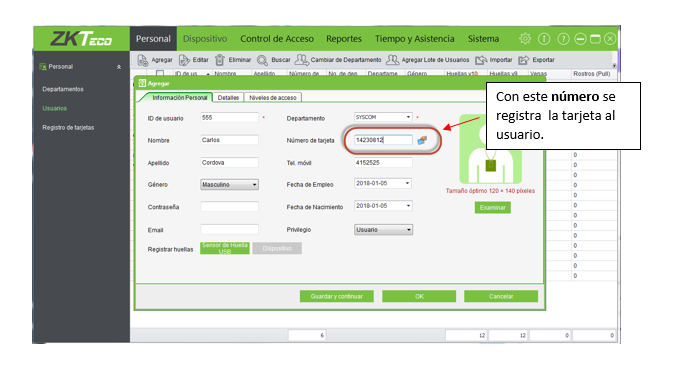This screenshot has width=681, height=388.
Task: Expand the Género dropdown set to Masculino
Action: 229,185
